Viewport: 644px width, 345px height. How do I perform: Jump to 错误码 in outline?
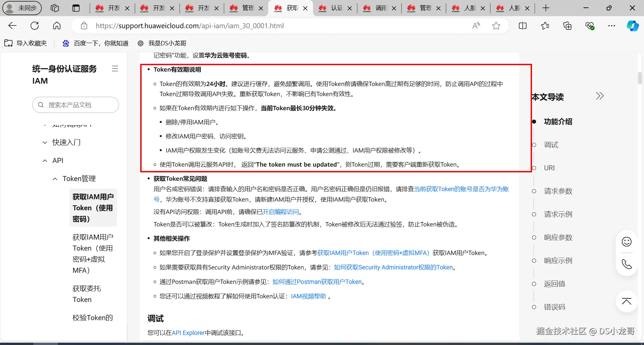(x=555, y=307)
